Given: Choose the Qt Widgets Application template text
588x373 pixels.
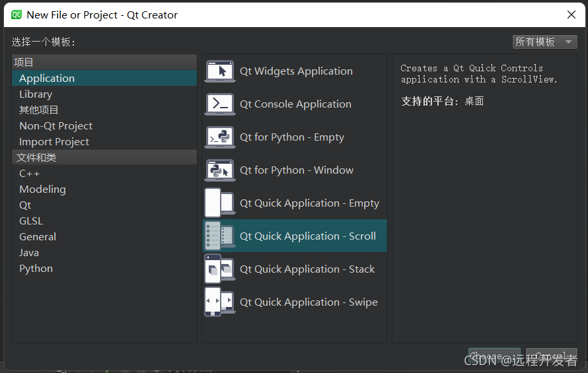Looking at the screenshot, I should point(296,71).
